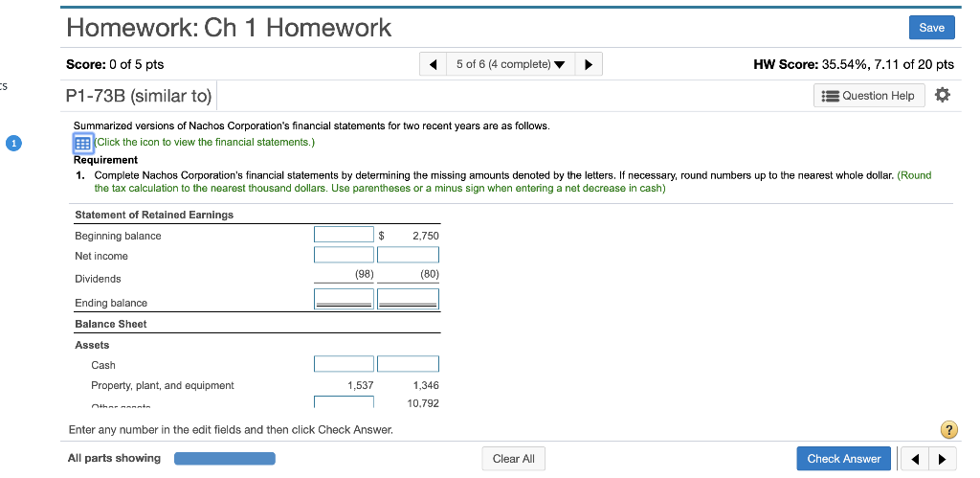Click the parts progress bar next to All parts showing
This screenshot has width=980, height=478.
[x=224, y=459]
